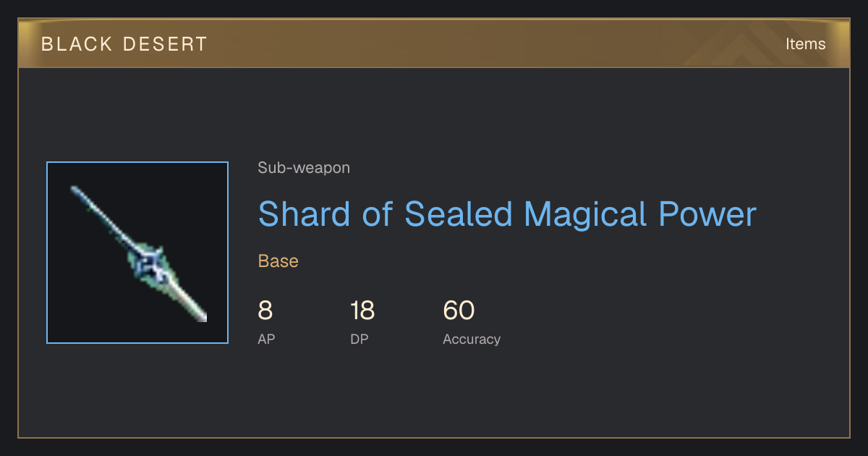868x456 pixels.
Task: Click the DP stat label
Action: click(x=359, y=339)
